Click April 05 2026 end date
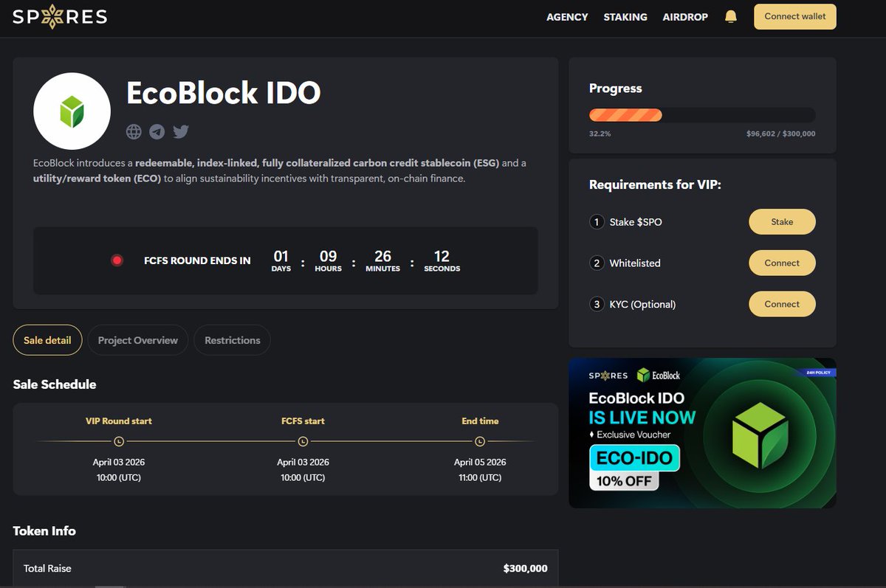The width and height of the screenshot is (886, 588). 480,463
